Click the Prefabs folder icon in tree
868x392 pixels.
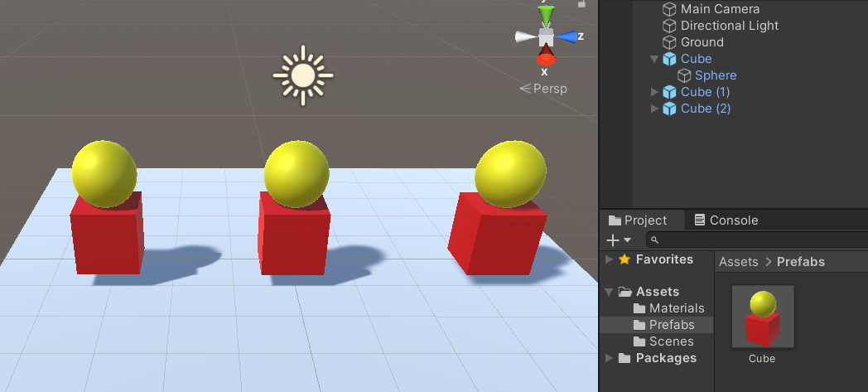(639, 325)
